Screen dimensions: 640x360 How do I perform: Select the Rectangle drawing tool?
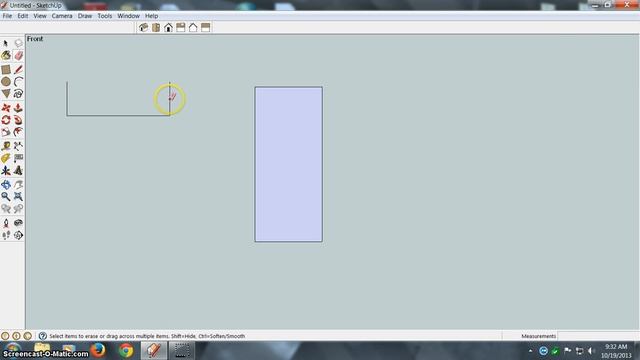click(6, 69)
